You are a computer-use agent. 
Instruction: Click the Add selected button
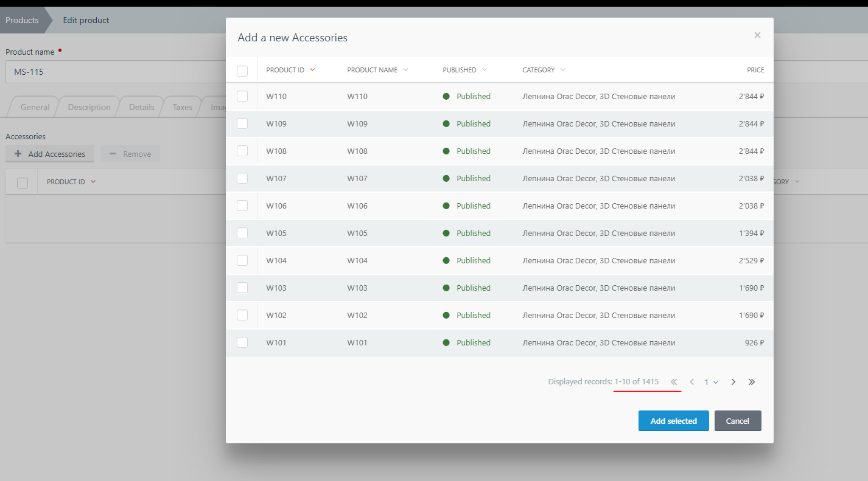(x=673, y=421)
